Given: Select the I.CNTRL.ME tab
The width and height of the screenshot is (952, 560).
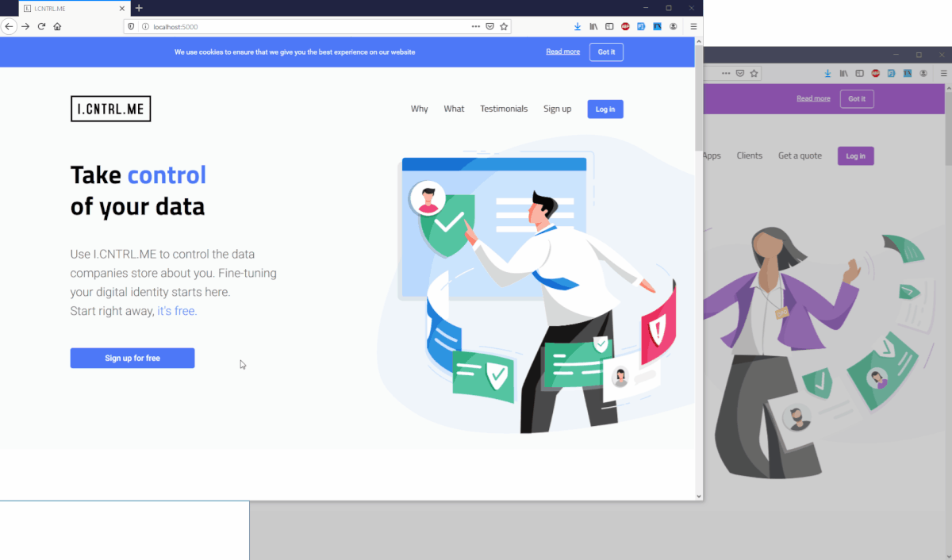Looking at the screenshot, I should (x=75, y=8).
